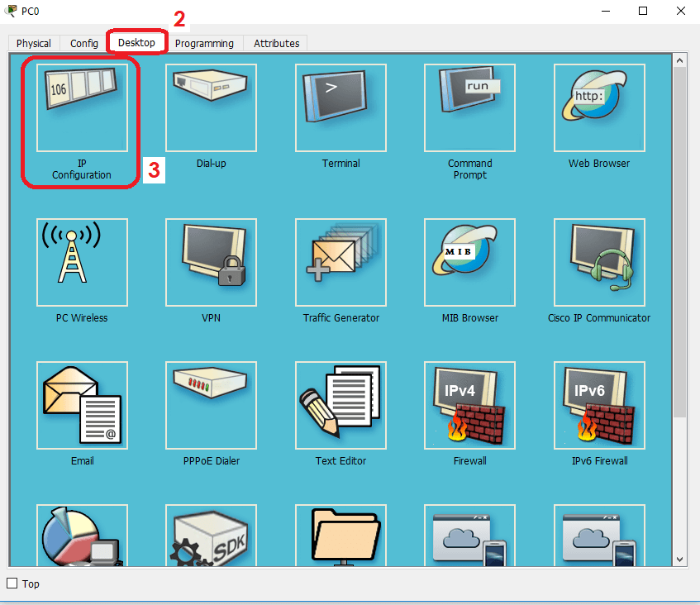Image resolution: width=700 pixels, height=605 pixels.
Task: Enable the Top checkbox
Action: coord(12,584)
